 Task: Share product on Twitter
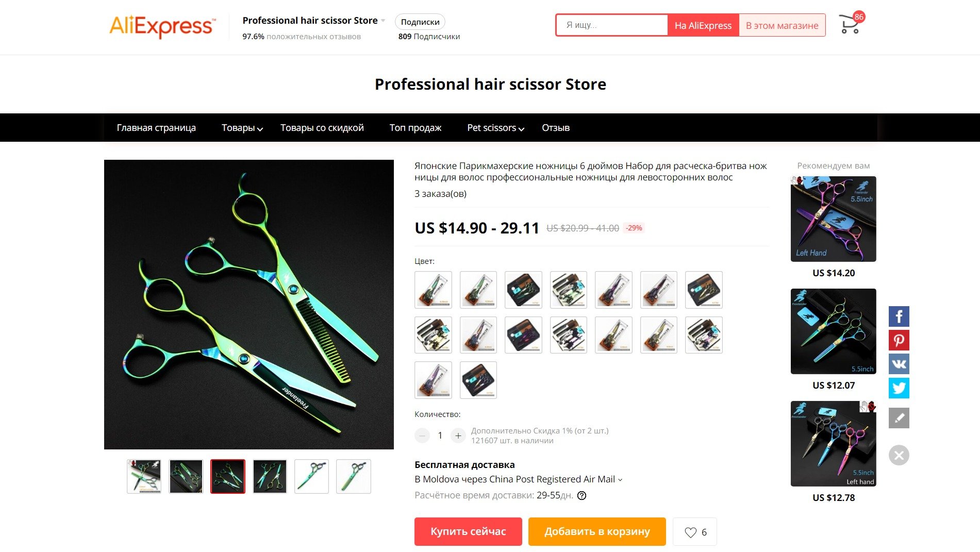click(899, 388)
